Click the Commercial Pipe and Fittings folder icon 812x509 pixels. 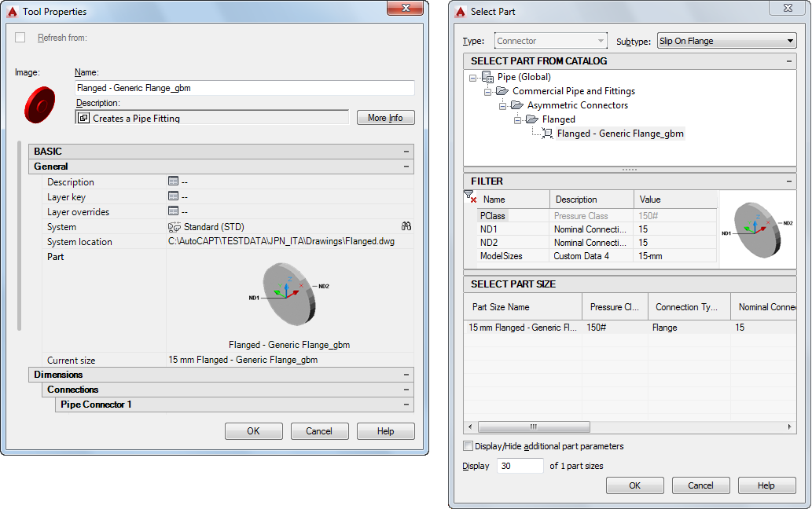point(502,91)
